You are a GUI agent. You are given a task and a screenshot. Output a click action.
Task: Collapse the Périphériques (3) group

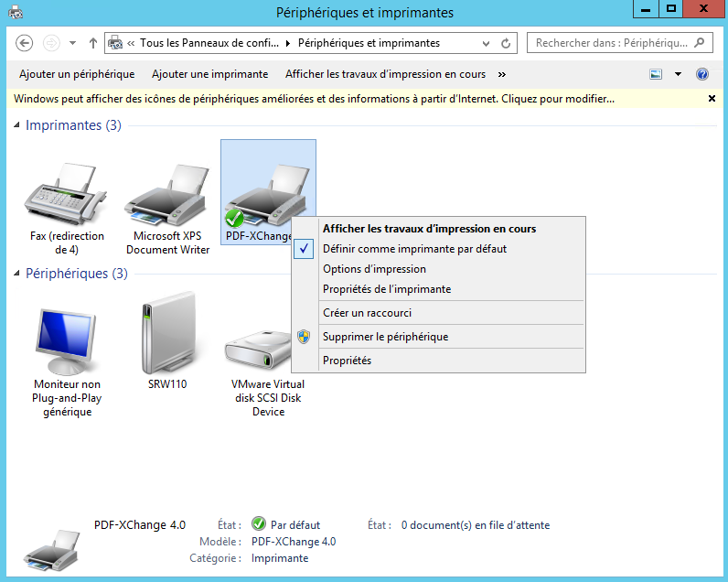[x=17, y=274]
